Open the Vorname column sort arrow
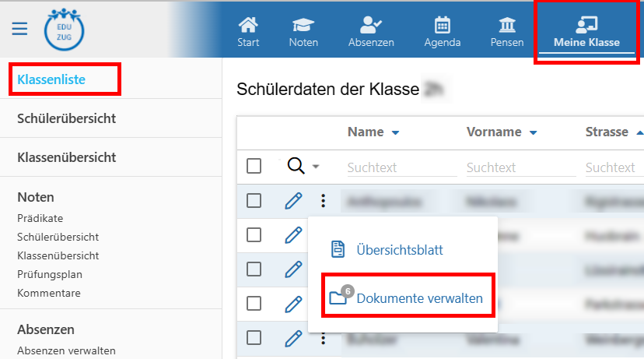This screenshot has width=644, height=359. tap(533, 133)
